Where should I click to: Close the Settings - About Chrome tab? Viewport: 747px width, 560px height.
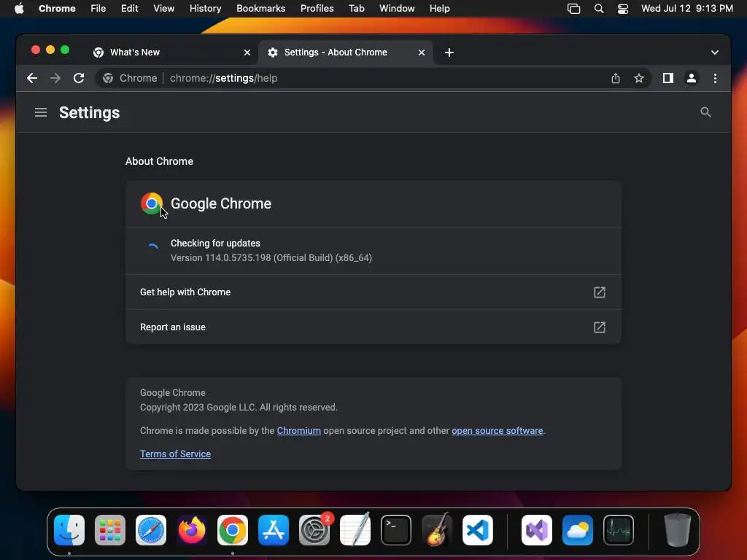tap(421, 52)
